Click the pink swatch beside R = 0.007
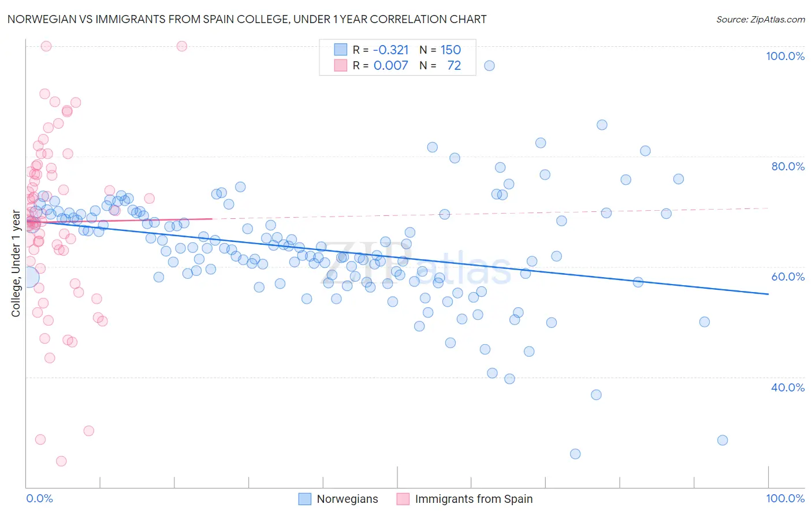812x515 pixels. coord(341,65)
